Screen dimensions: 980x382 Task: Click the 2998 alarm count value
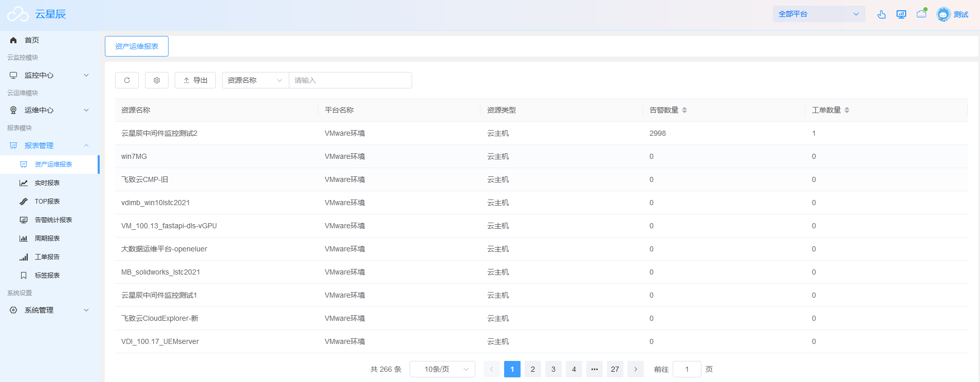pos(657,133)
